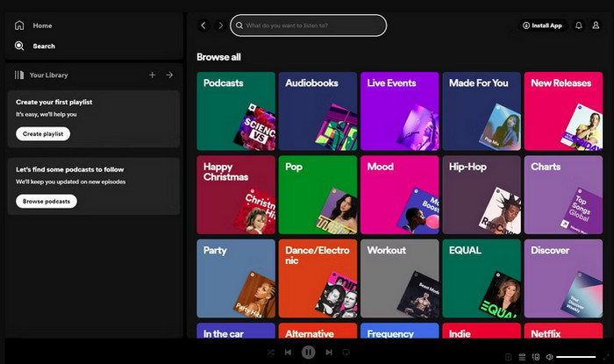614x364 pixels.
Task: Go back with the left chevron
Action: coord(203,25)
